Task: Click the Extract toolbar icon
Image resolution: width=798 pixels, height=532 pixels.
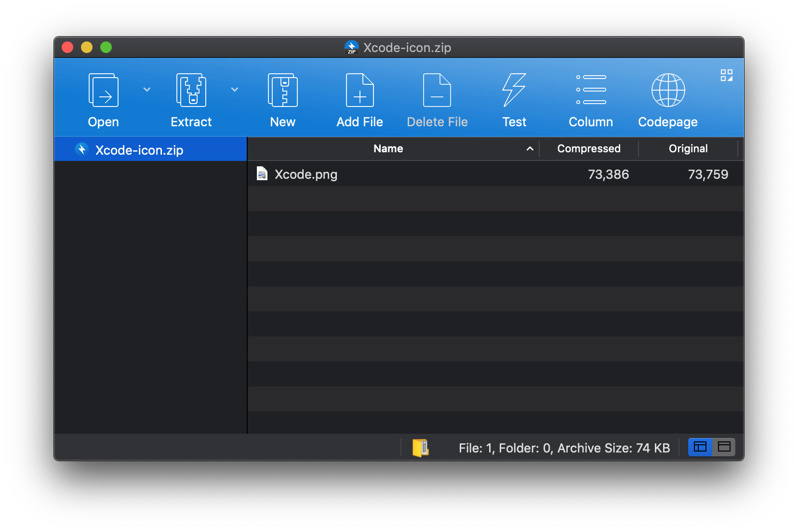Action: pos(191,90)
